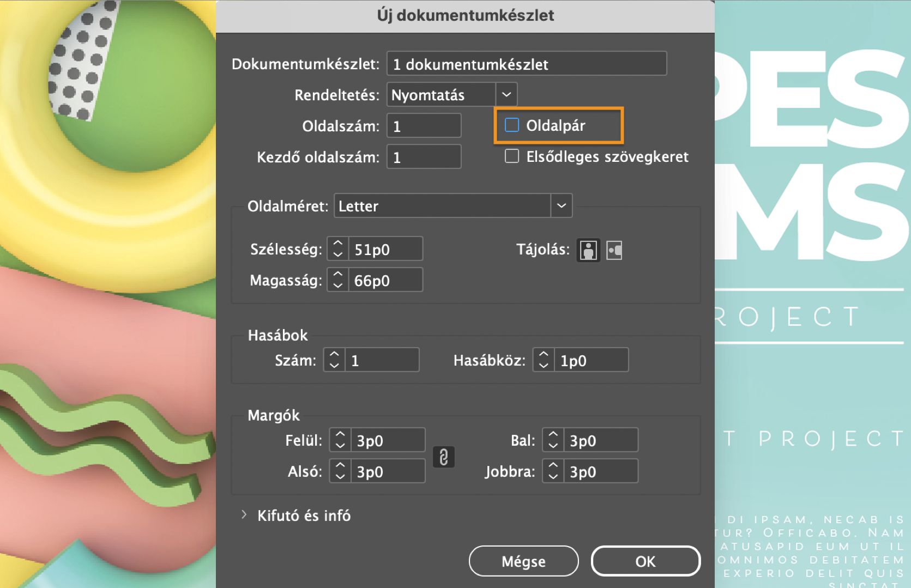Click the Kezdő oldalszám field

pyautogui.click(x=424, y=157)
